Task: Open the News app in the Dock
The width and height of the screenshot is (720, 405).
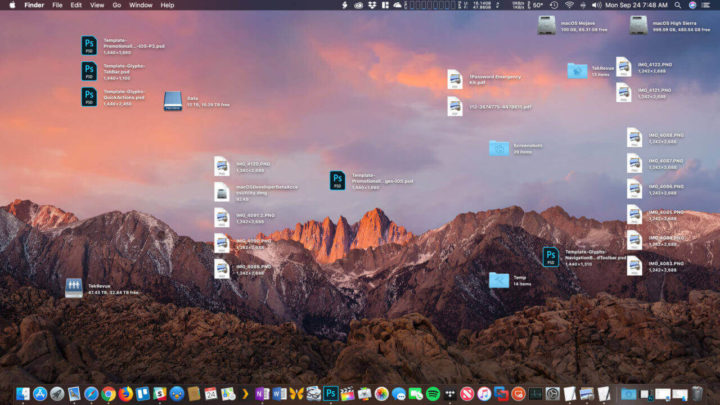Action: coord(467,394)
